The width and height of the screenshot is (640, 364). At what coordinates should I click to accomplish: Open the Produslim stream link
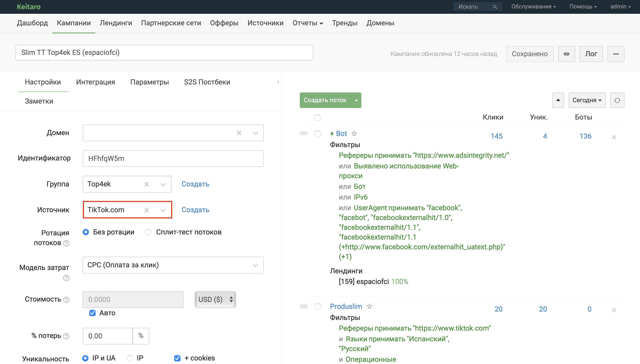(x=346, y=306)
